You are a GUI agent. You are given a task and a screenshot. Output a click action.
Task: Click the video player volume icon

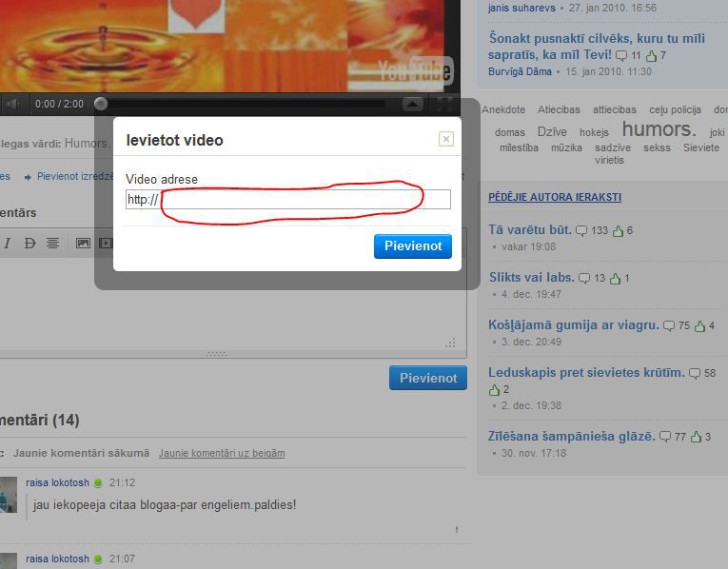[11, 104]
